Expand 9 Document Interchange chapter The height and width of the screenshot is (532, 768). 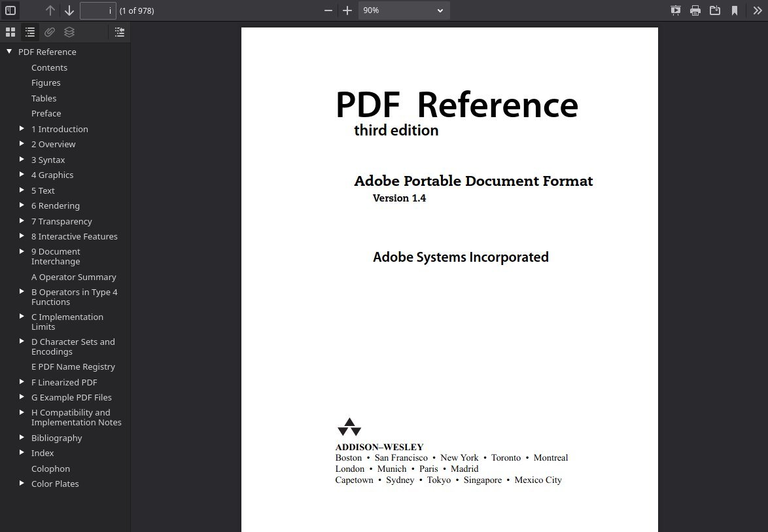click(22, 251)
